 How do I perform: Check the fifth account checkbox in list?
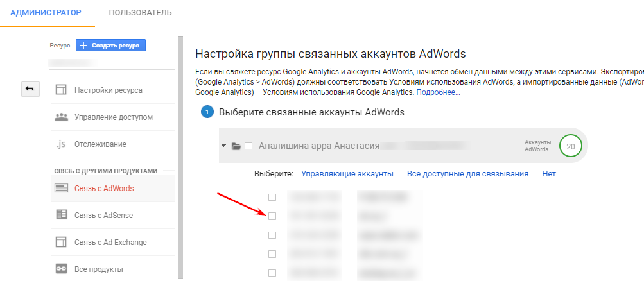tap(272, 273)
